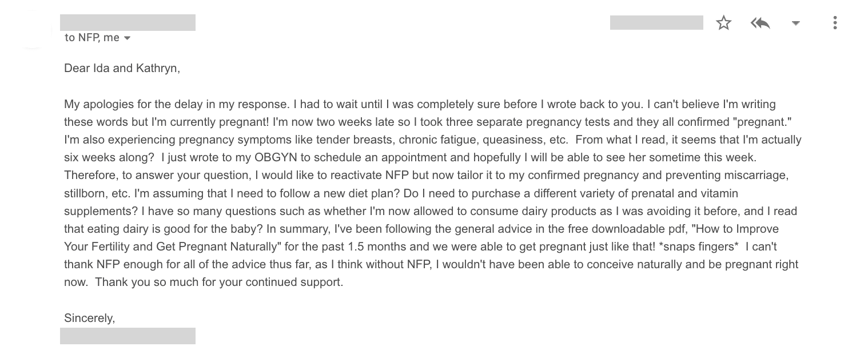Star this email message
This screenshot has height=350, width=868.
coord(723,23)
